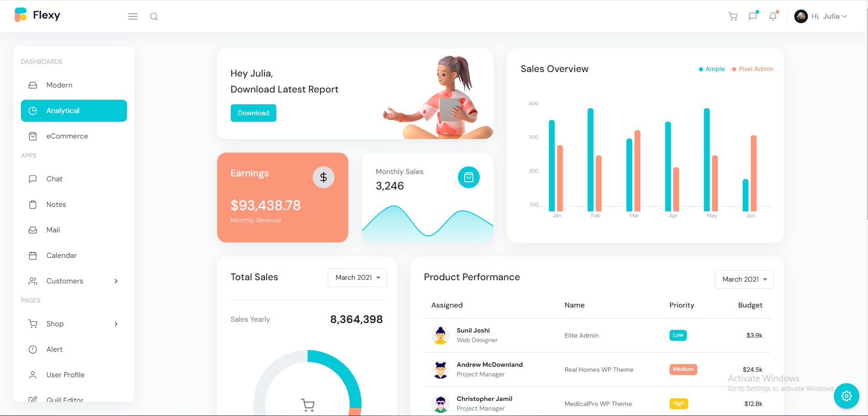Click Christopher Jamil's avatar
Screen dimensions: 868x416
[440, 404]
